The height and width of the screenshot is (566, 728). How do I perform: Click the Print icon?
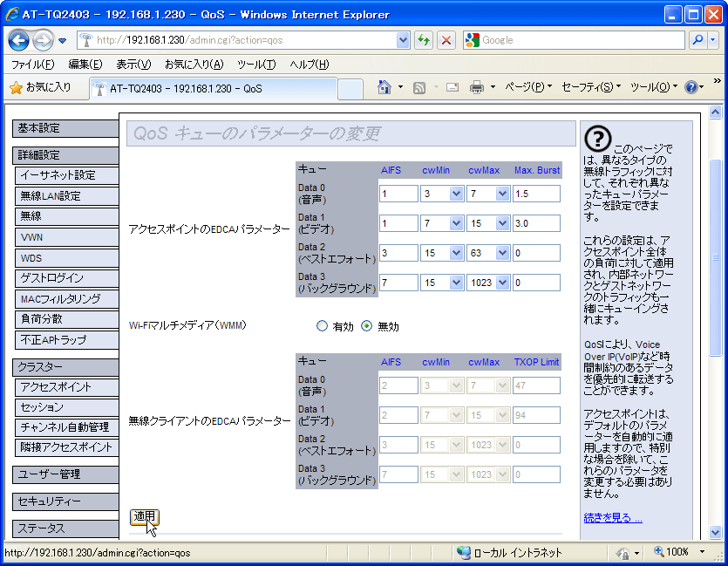click(x=477, y=87)
